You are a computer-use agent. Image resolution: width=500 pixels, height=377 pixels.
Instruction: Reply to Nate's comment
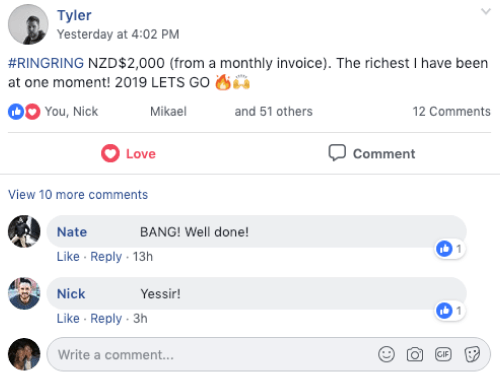(x=106, y=257)
